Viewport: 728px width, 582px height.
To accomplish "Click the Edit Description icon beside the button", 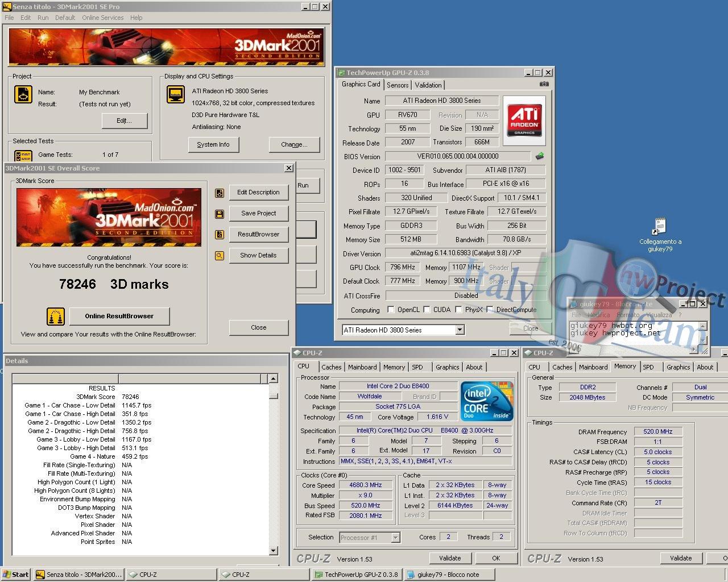I will click(220, 193).
